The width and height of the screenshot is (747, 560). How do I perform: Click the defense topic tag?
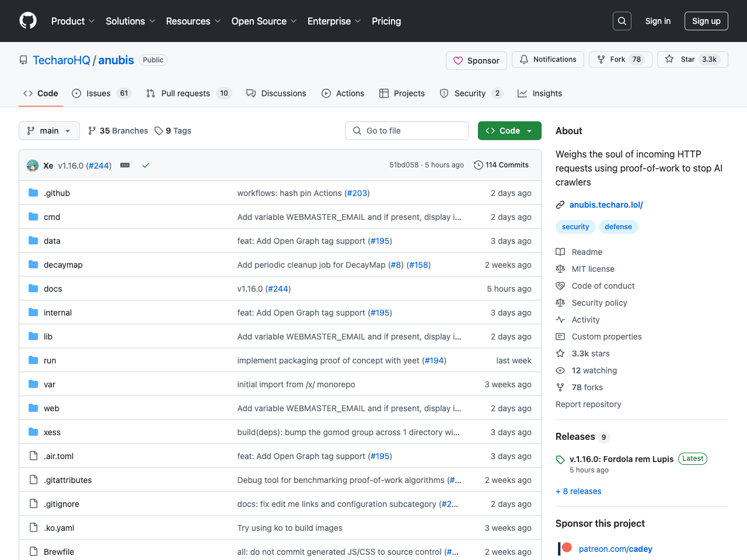(x=619, y=227)
